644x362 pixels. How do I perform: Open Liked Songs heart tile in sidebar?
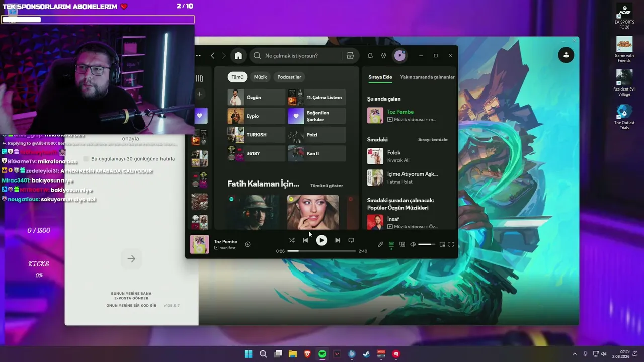coord(200,116)
